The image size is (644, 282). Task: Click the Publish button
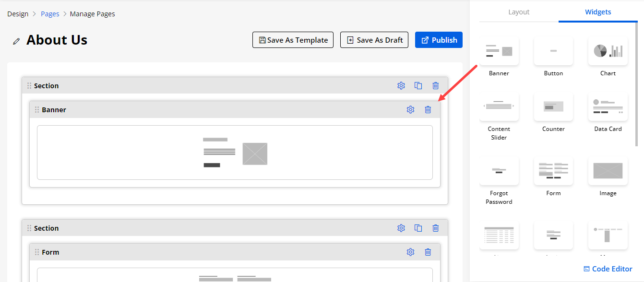439,40
